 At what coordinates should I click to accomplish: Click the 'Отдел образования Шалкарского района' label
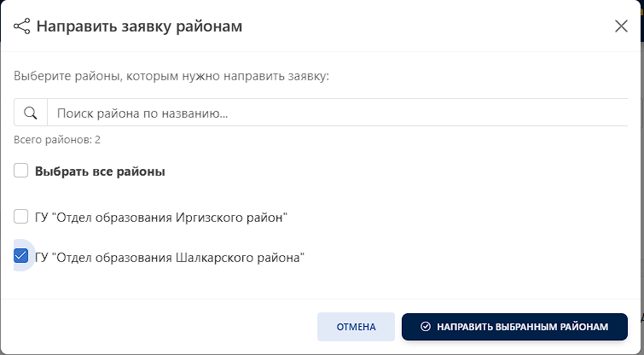point(170,256)
